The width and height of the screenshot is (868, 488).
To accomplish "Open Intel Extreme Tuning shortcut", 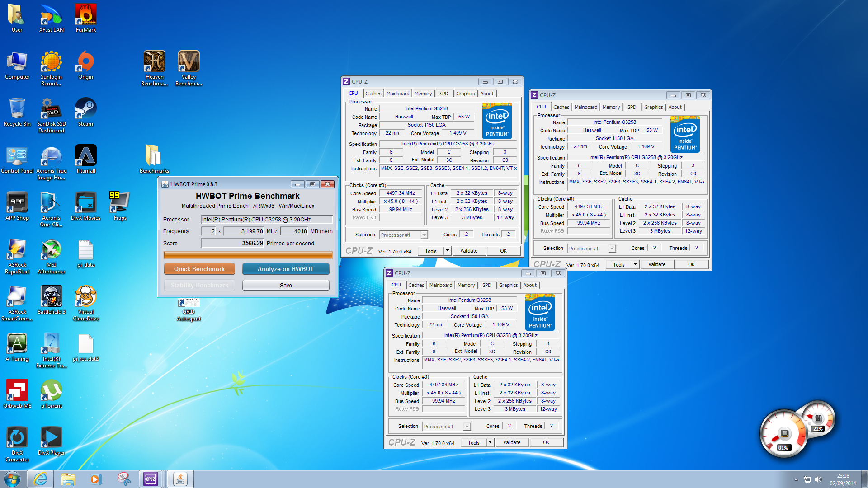I will (x=52, y=351).
